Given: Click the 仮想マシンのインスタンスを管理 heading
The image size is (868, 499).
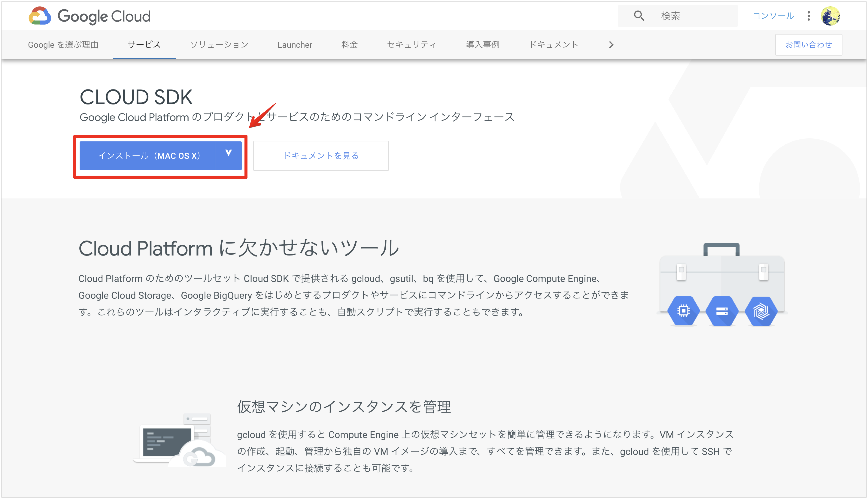Looking at the screenshot, I should pos(344,407).
